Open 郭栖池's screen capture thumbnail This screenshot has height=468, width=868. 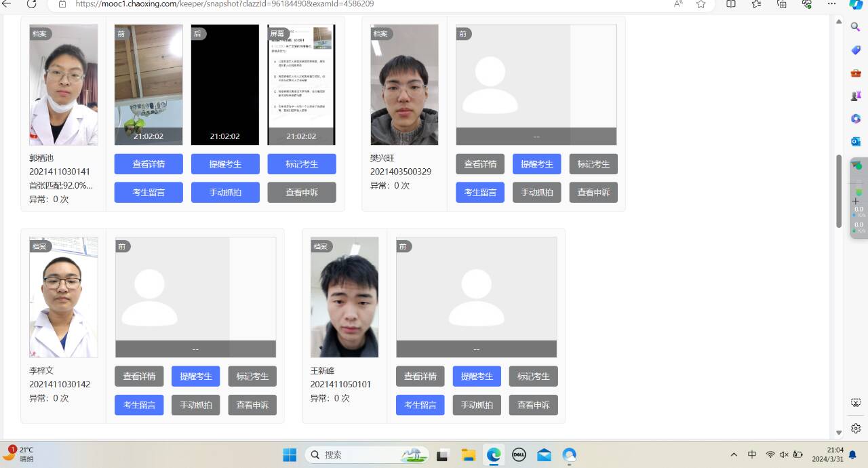pos(301,85)
